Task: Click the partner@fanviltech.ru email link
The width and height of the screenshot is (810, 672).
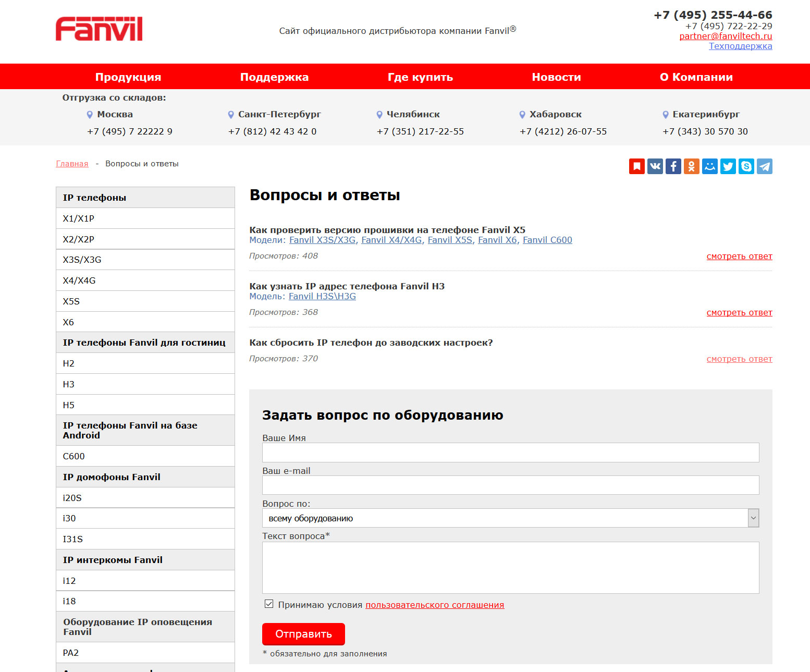Action: (x=726, y=36)
